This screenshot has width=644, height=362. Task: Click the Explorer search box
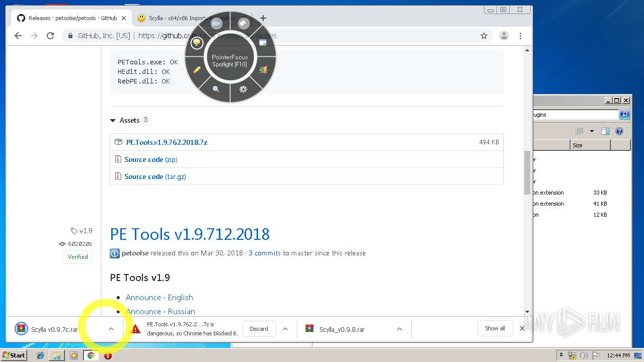[576, 115]
